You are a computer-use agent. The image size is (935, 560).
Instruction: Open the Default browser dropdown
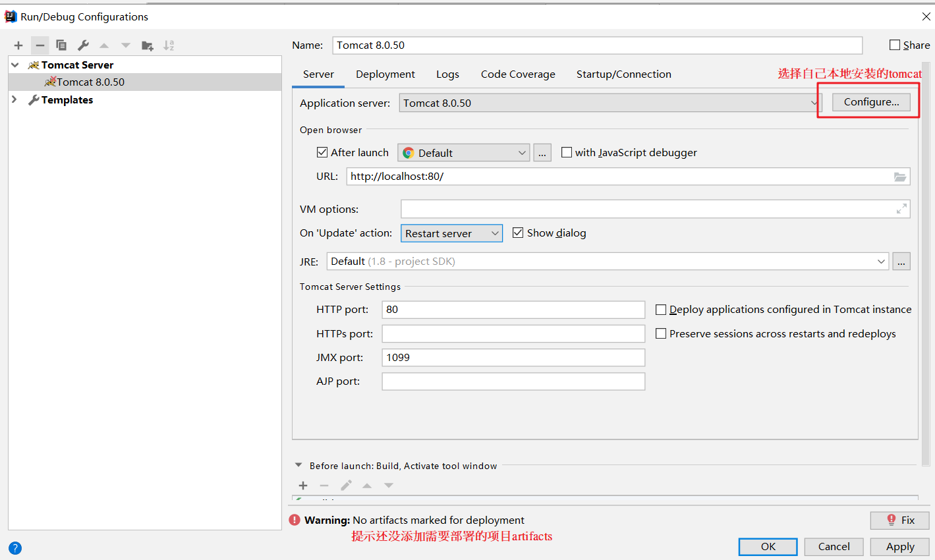(464, 153)
